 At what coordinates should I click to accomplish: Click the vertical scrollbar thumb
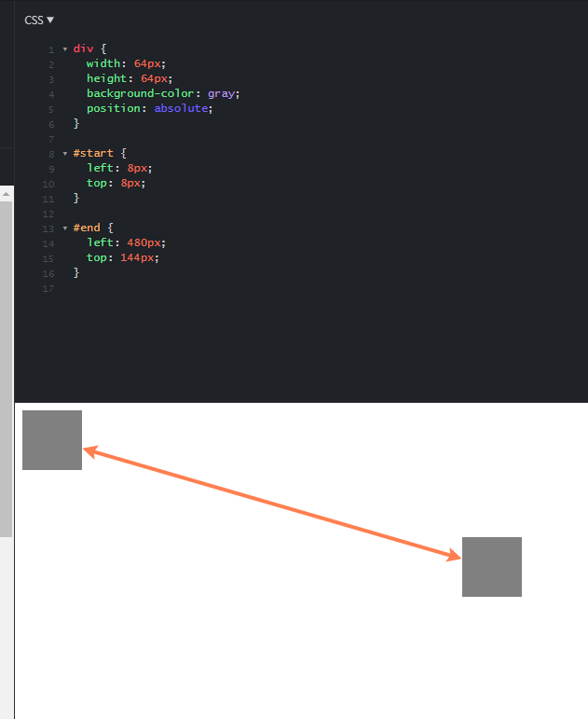pyautogui.click(x=6, y=368)
